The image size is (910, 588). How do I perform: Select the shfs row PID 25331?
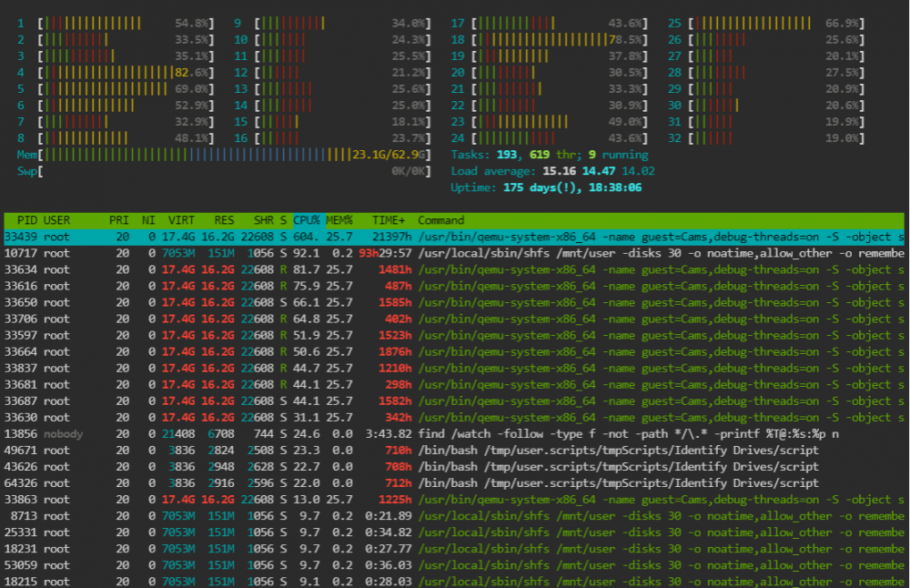[x=454, y=532]
